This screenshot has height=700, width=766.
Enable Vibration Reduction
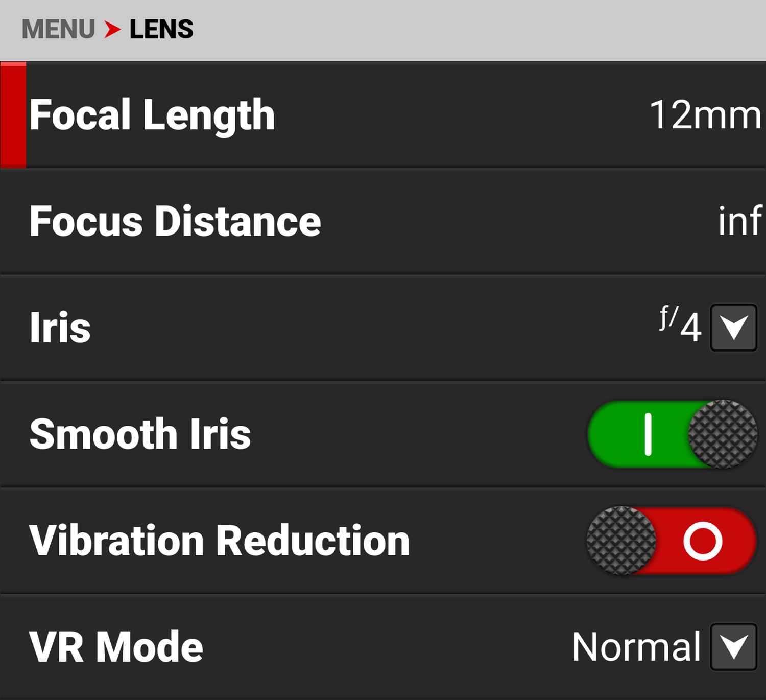[672, 541]
